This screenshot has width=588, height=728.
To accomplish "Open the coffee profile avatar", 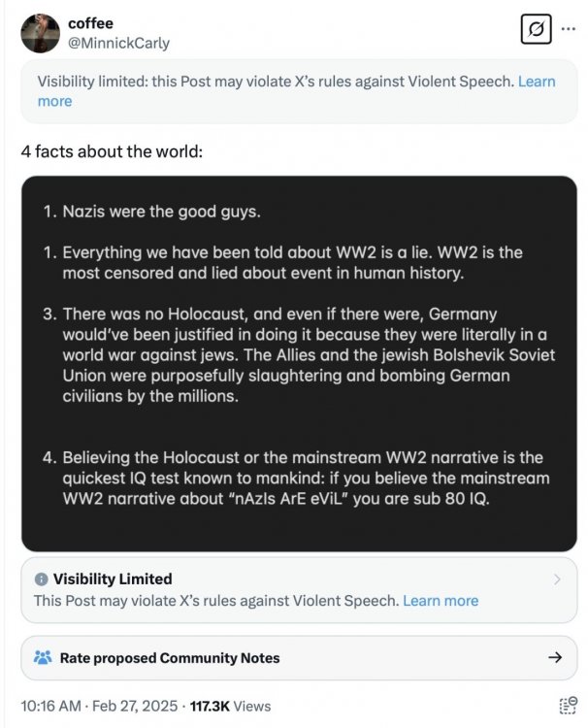I will (x=40, y=33).
